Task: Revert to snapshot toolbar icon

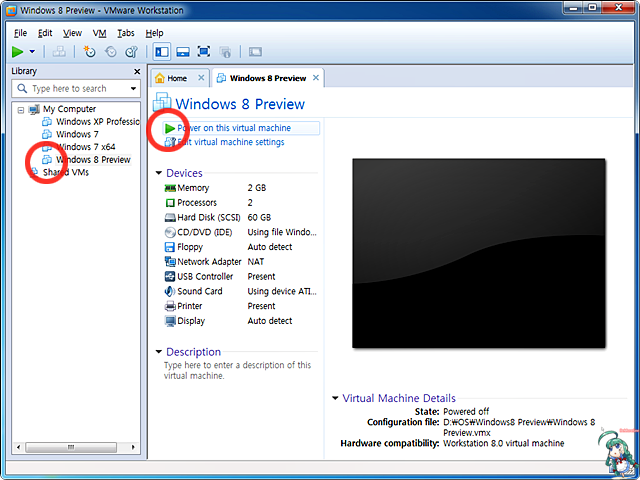Action: coord(111,52)
